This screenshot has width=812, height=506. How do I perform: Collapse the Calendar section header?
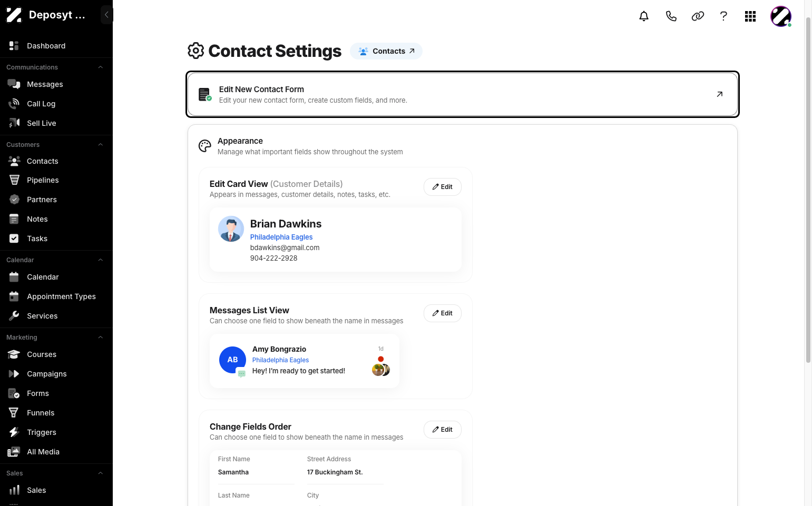pos(100,260)
